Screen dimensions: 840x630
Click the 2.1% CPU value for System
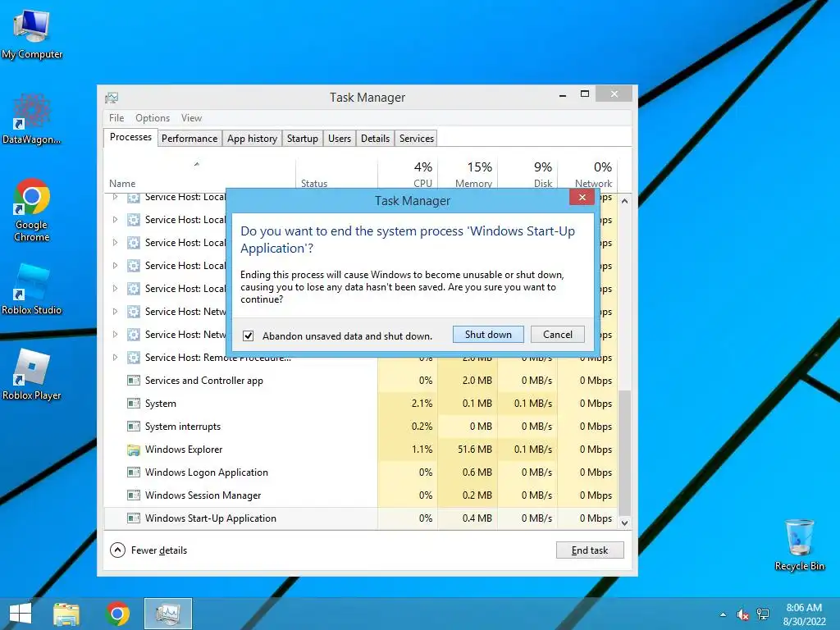click(422, 404)
